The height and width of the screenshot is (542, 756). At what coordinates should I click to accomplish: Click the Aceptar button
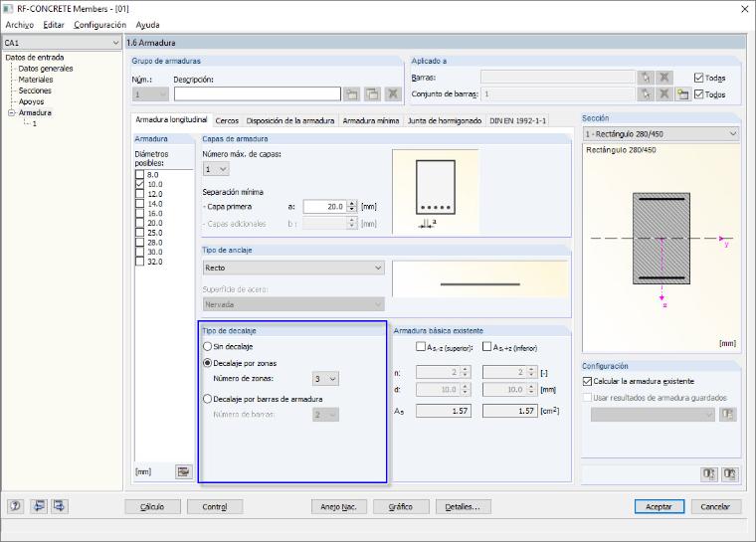click(660, 507)
